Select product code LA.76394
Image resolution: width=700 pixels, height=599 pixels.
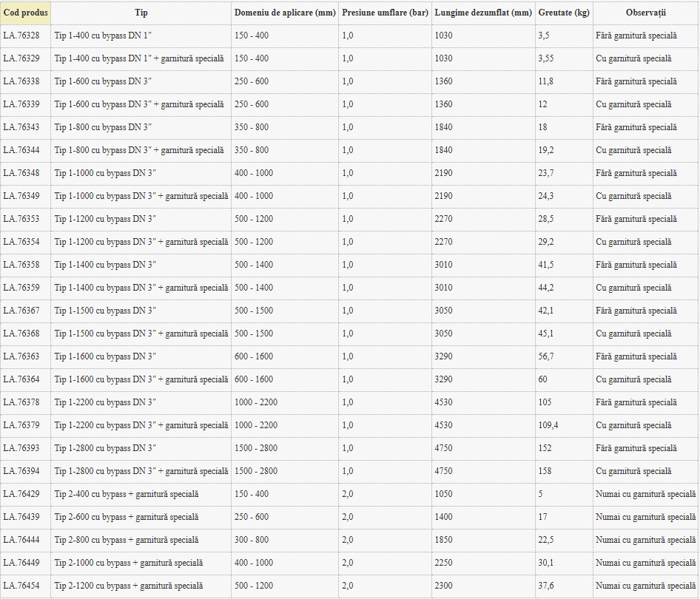[x=21, y=471]
